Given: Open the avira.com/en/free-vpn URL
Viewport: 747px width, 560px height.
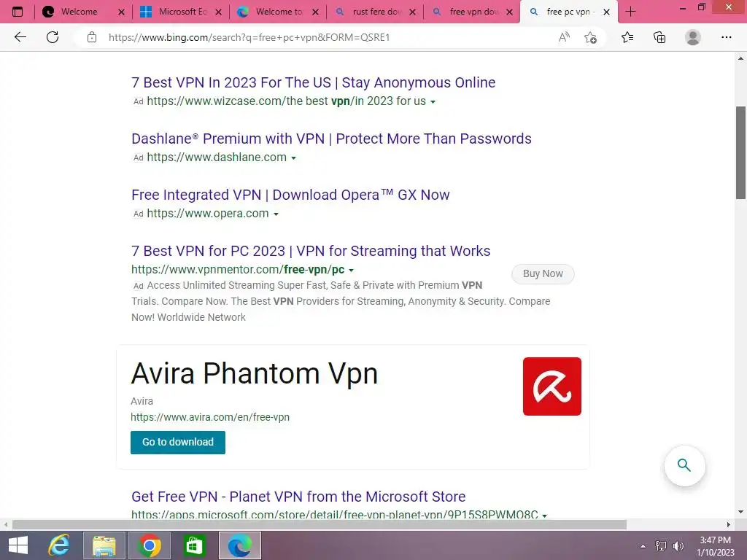Looking at the screenshot, I should [209, 417].
